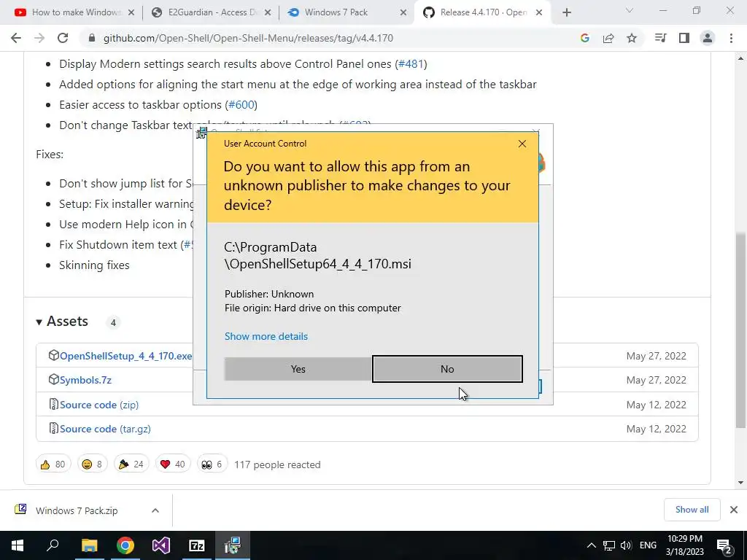The width and height of the screenshot is (747, 560).
Task: Click Yes in User Account Control dialog
Action: [298, 369]
